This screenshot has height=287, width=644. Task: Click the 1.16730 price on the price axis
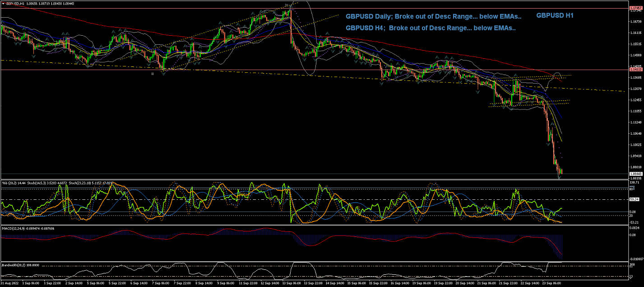(x=635, y=21)
